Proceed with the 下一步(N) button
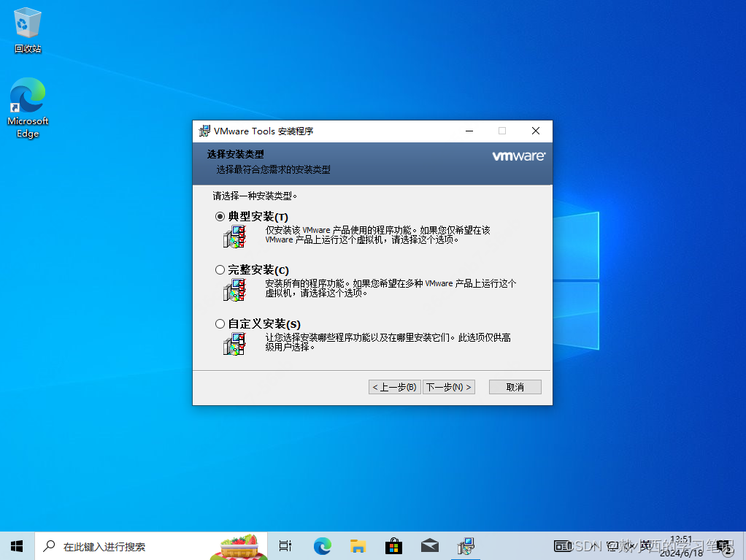 point(449,387)
